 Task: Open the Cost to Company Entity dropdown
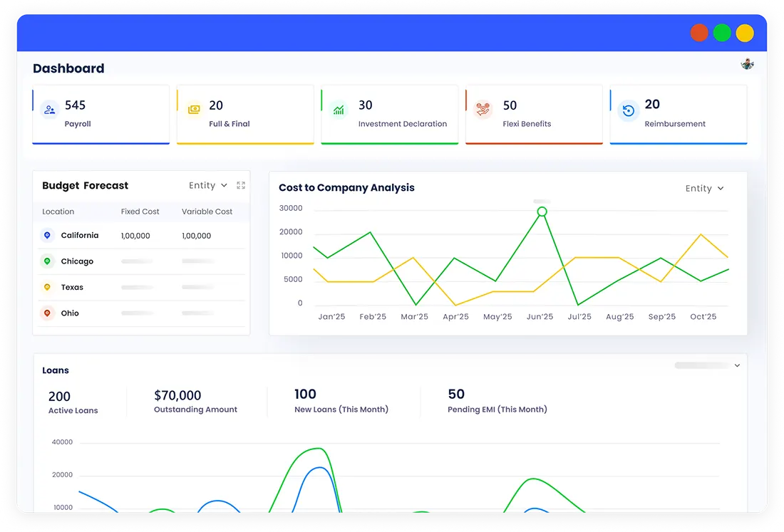point(704,189)
